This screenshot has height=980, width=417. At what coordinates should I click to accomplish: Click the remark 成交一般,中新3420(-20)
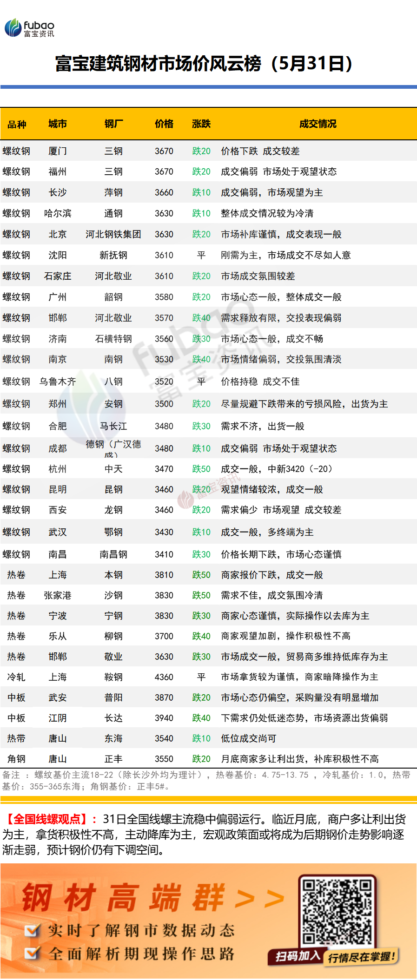277,469
